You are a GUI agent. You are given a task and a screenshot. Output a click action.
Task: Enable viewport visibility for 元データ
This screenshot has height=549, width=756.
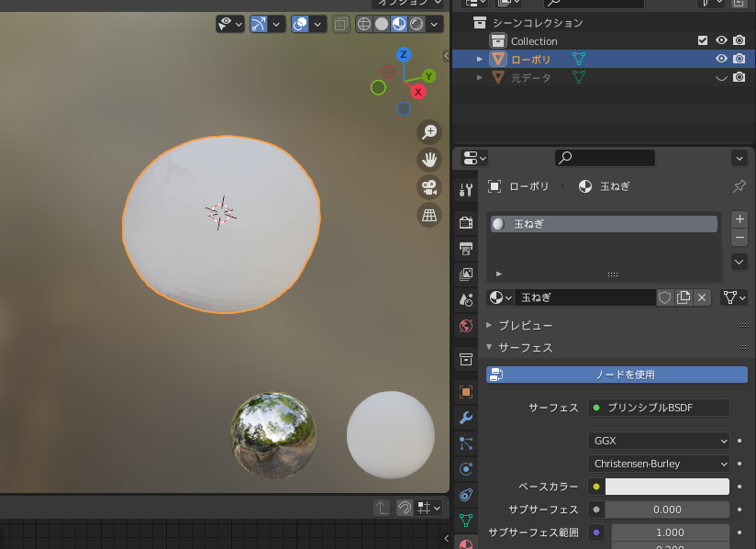721,77
